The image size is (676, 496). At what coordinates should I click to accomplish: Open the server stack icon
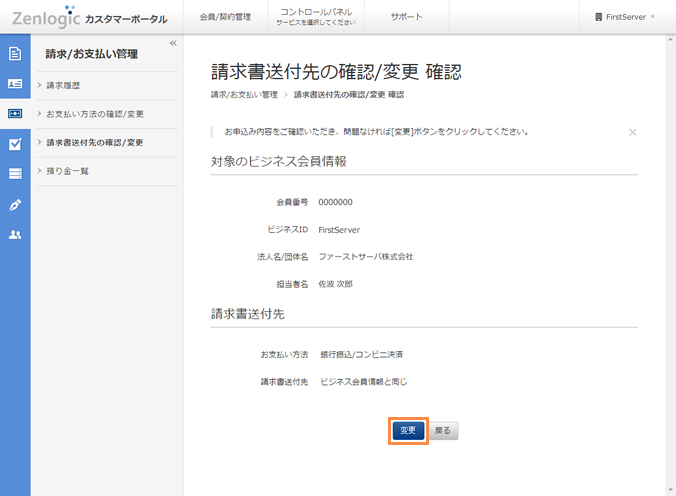(15, 174)
